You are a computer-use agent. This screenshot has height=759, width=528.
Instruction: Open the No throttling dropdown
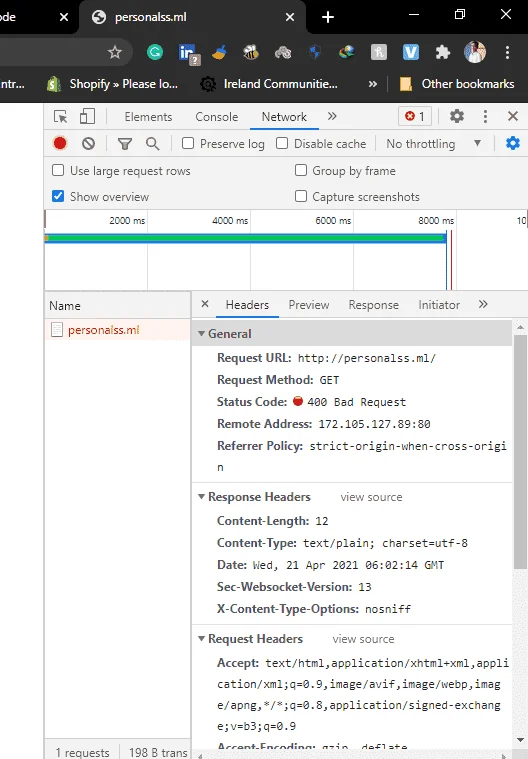pos(433,144)
